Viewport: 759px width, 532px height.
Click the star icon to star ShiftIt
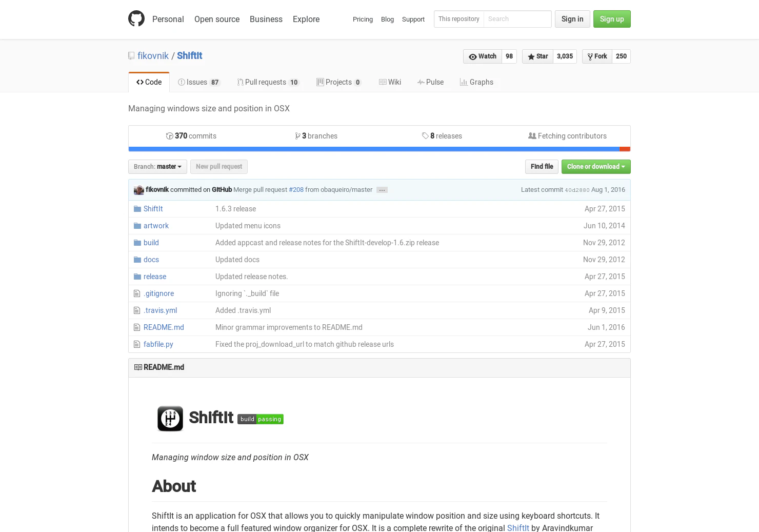click(x=531, y=56)
